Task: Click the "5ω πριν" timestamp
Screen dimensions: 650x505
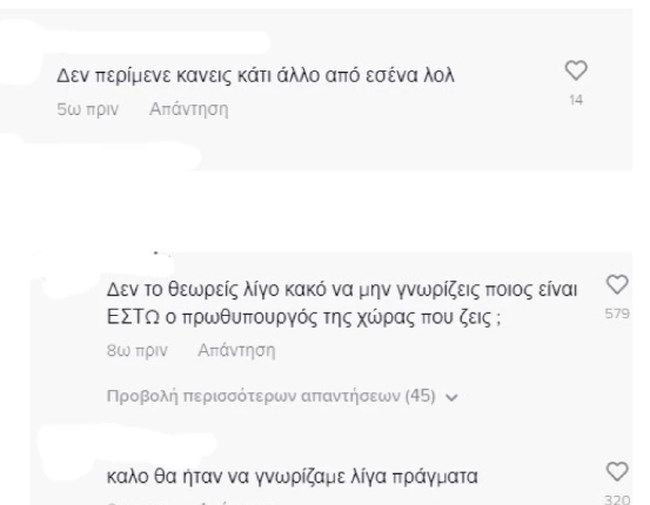Action: tap(88, 109)
